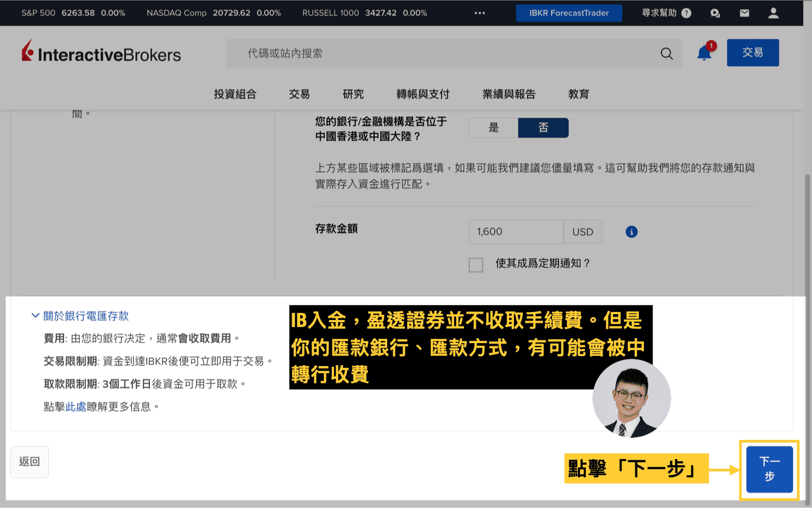Viewport: 812px width, 508px height.
Task: Select 是 for bank location
Action: 494,128
